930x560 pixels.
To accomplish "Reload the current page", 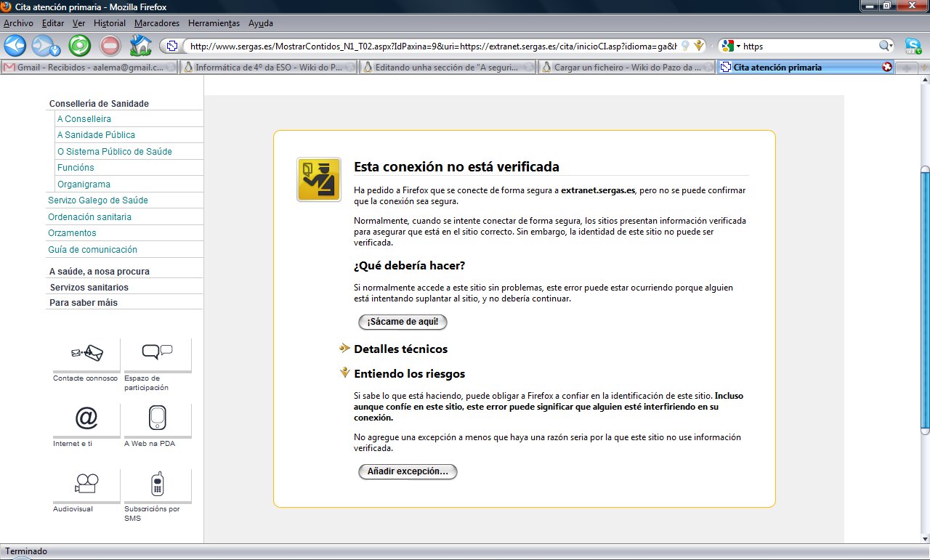I will 79,46.
